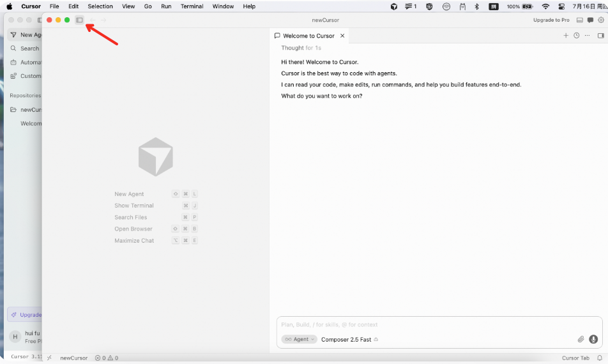The width and height of the screenshot is (608, 364).
Task: Click the chat prompt input field
Action: click(x=439, y=324)
